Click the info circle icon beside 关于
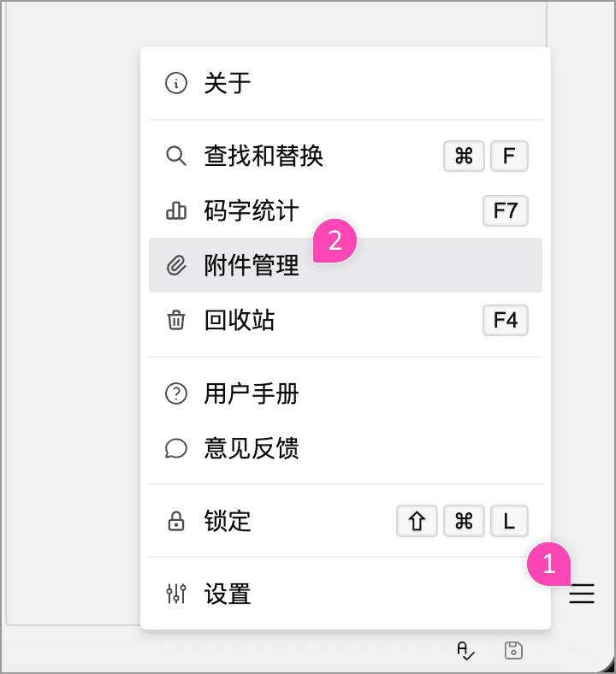Image resolution: width=616 pixels, height=674 pixels. pos(175,84)
